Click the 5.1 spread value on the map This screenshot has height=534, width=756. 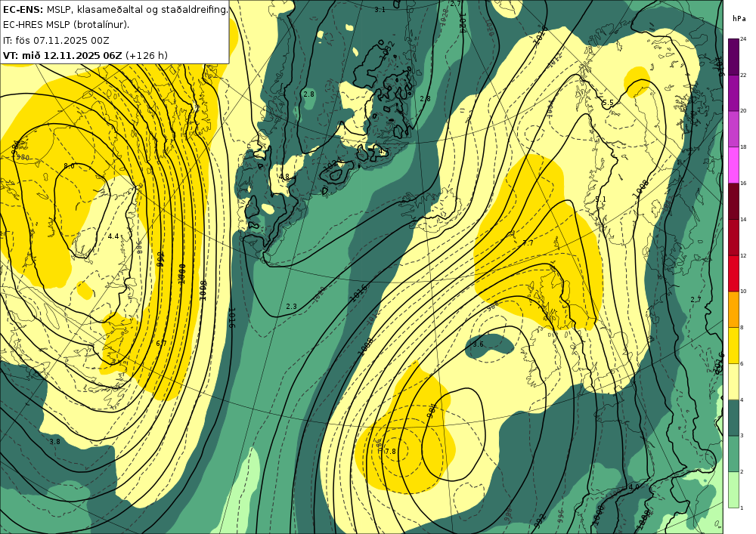600,199
